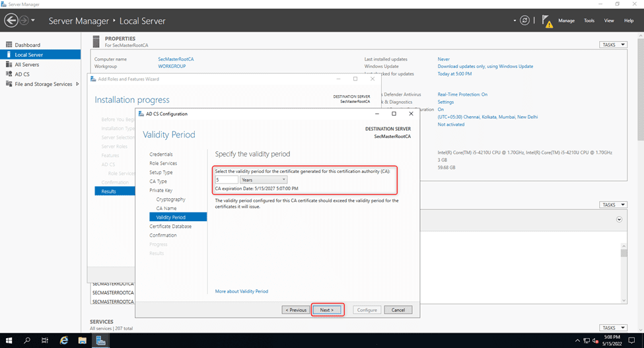Select CA Type step in wizard
Image resolution: width=644 pixels, height=348 pixels.
coord(158,182)
